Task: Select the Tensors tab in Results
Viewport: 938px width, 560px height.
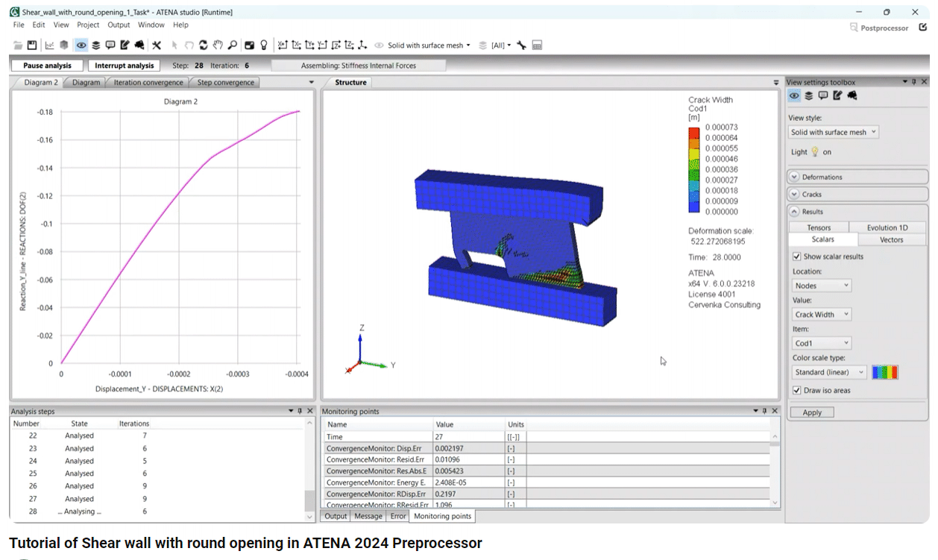Action: coord(819,227)
